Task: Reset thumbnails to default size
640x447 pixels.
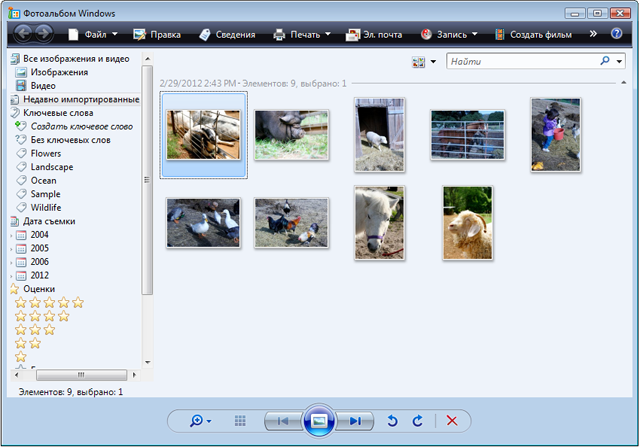Action: (240, 422)
